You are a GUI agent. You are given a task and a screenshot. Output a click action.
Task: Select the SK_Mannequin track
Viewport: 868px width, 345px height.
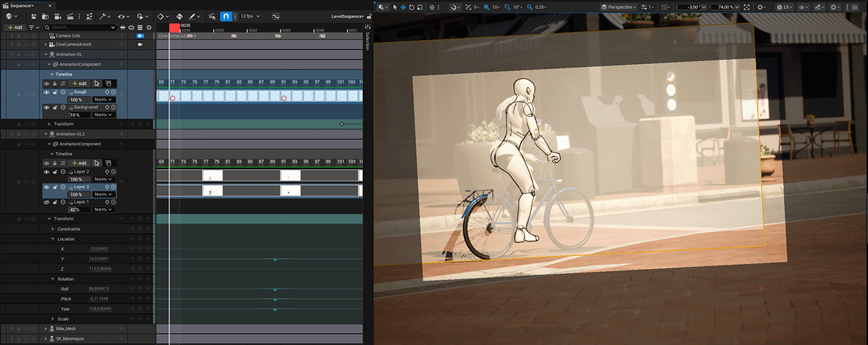coord(70,339)
